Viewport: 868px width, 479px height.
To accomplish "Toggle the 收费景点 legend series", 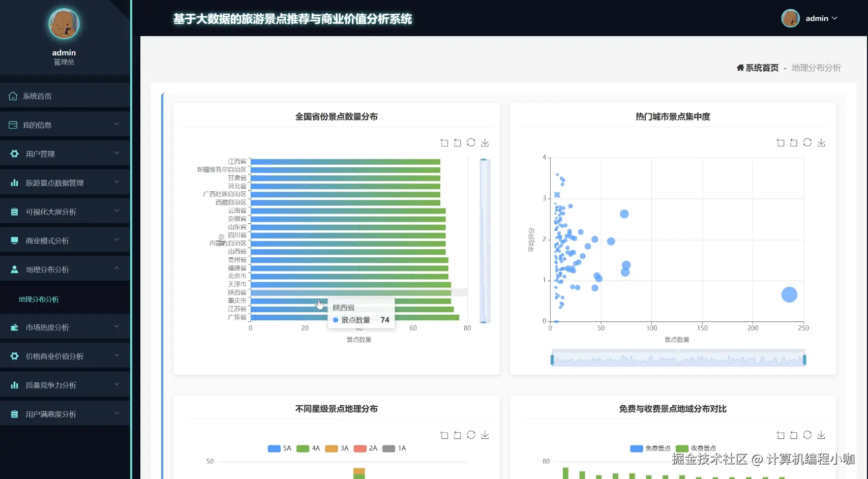I will click(x=696, y=448).
